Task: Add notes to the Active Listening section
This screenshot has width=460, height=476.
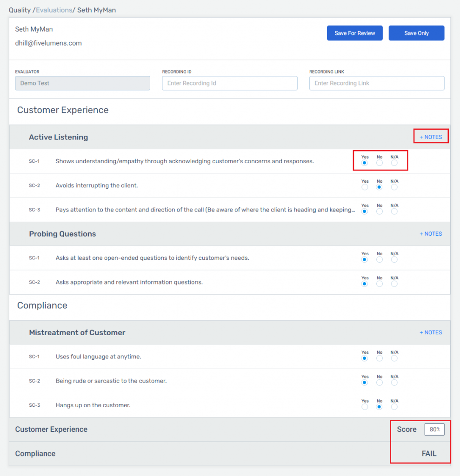Action: click(x=431, y=137)
